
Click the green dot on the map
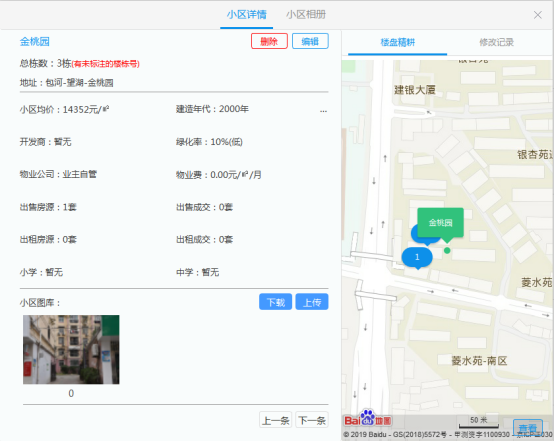pos(447,251)
